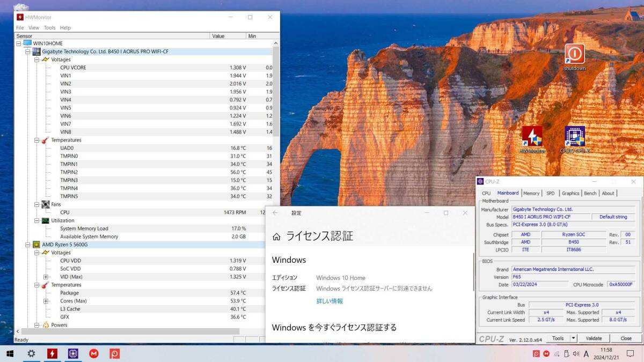Go back using the Settings back arrow
The image size is (644, 362).
coord(275,213)
